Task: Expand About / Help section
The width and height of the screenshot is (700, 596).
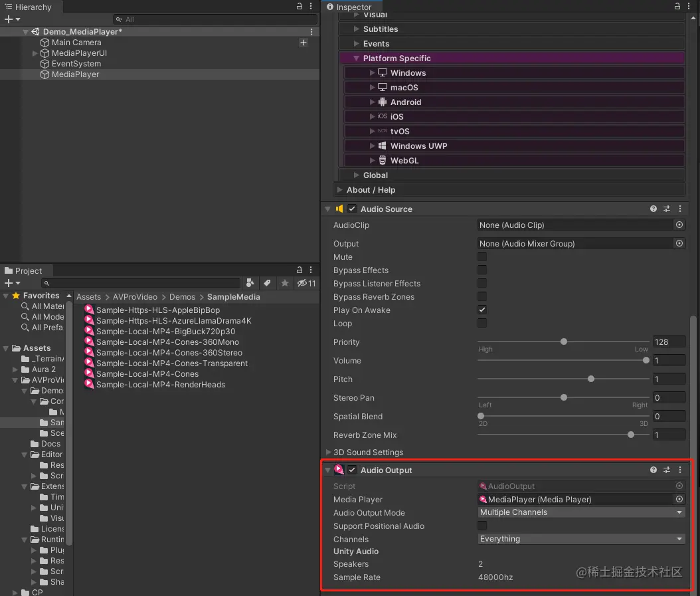Action: pos(340,190)
